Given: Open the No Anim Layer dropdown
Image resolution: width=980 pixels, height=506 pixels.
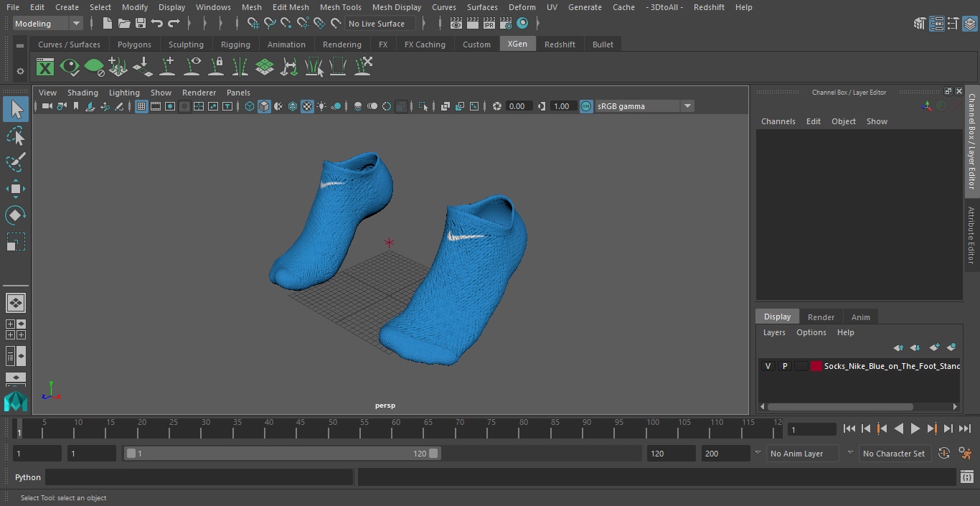Looking at the screenshot, I should (x=804, y=454).
